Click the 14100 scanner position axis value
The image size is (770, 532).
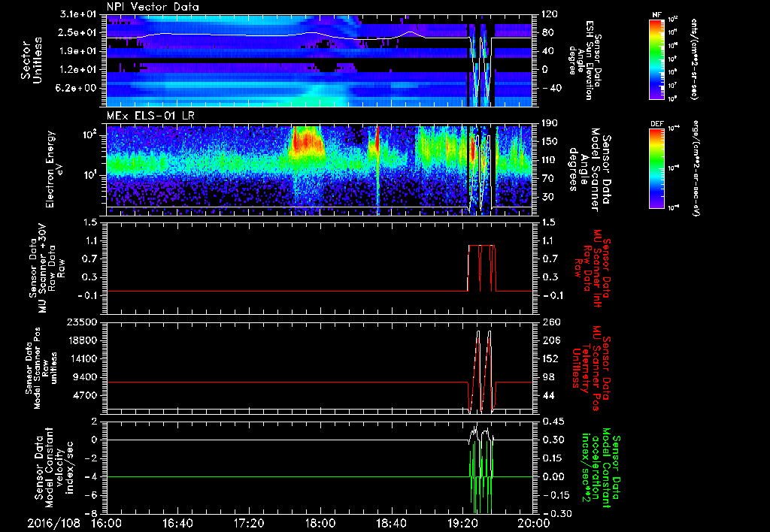(x=83, y=358)
